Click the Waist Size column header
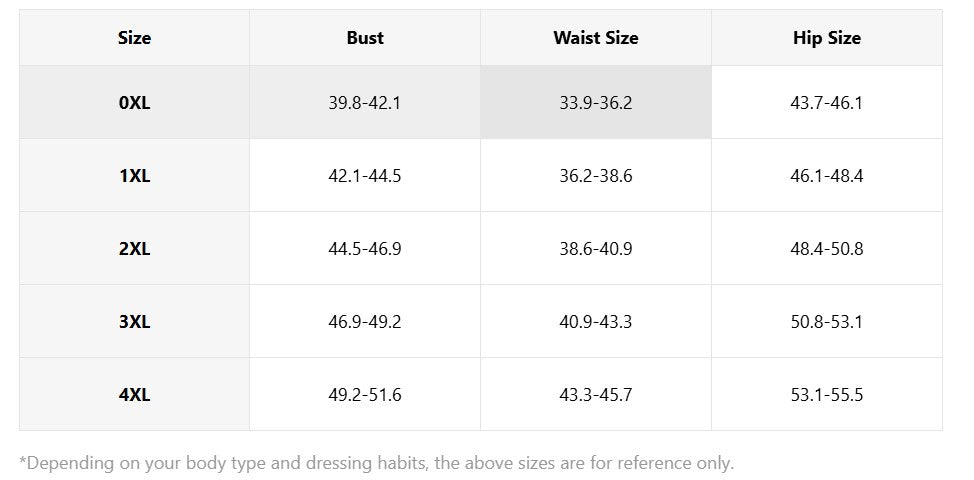 [x=596, y=38]
